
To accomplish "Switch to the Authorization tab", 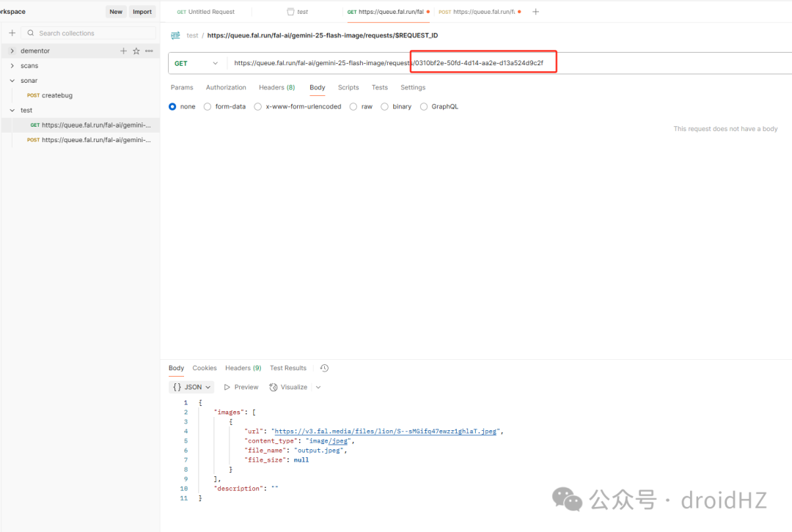I will tap(226, 87).
